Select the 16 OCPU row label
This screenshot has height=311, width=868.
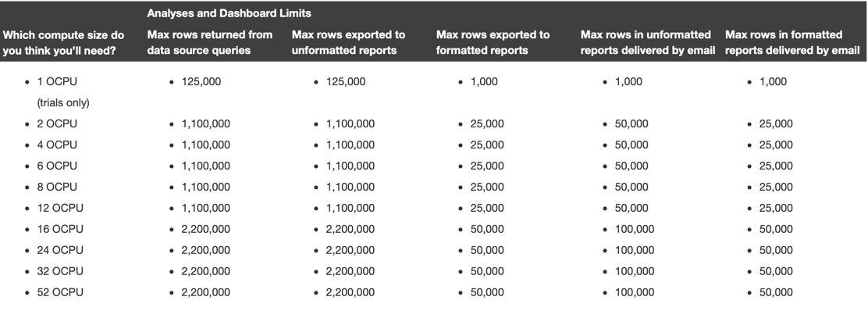(60, 229)
